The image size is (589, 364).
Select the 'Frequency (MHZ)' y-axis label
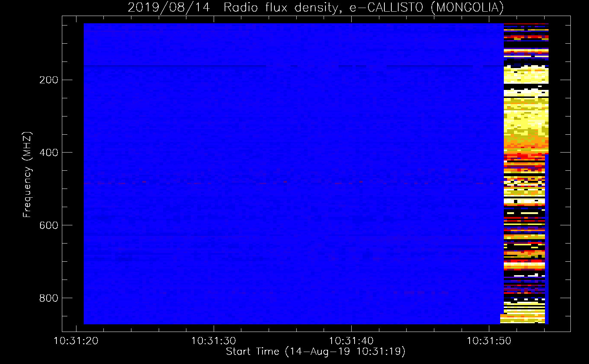click(27, 174)
